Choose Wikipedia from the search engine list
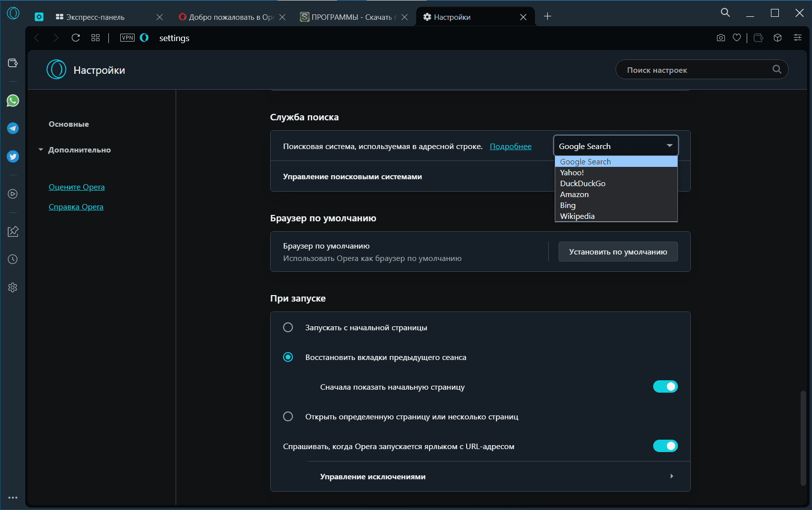The image size is (812, 510). [x=616, y=216]
